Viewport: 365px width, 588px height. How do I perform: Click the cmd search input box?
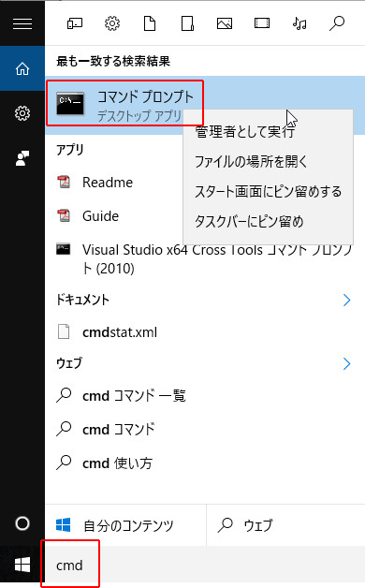pyautogui.click(x=205, y=565)
